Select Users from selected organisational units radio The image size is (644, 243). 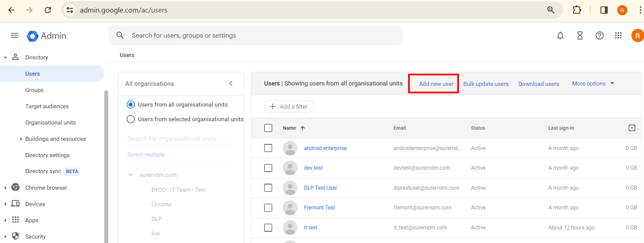click(x=131, y=119)
